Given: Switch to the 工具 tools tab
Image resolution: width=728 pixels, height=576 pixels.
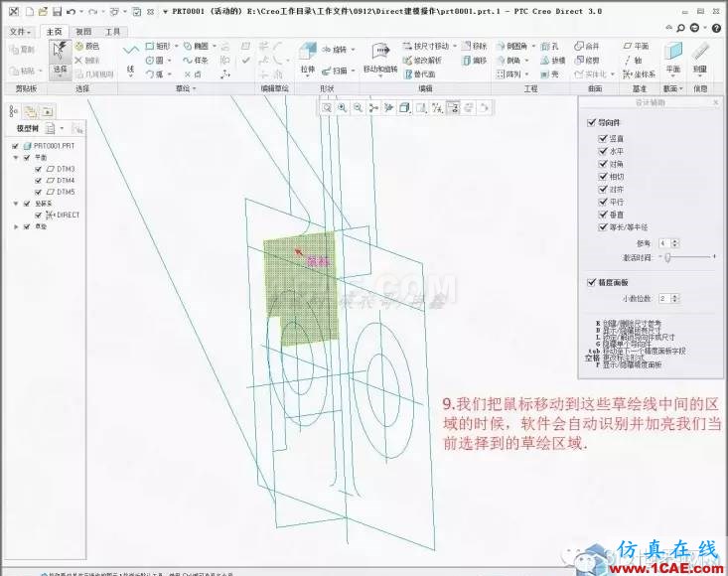Looking at the screenshot, I should [112, 32].
